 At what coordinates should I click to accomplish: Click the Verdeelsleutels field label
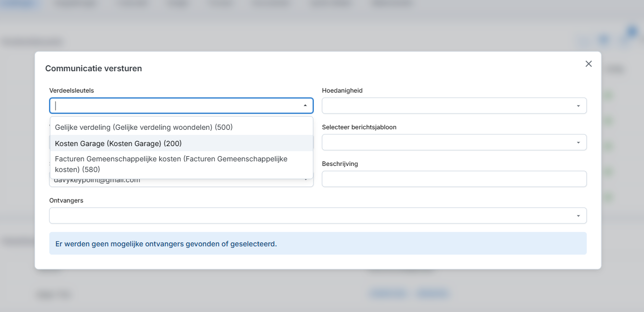pos(71,91)
